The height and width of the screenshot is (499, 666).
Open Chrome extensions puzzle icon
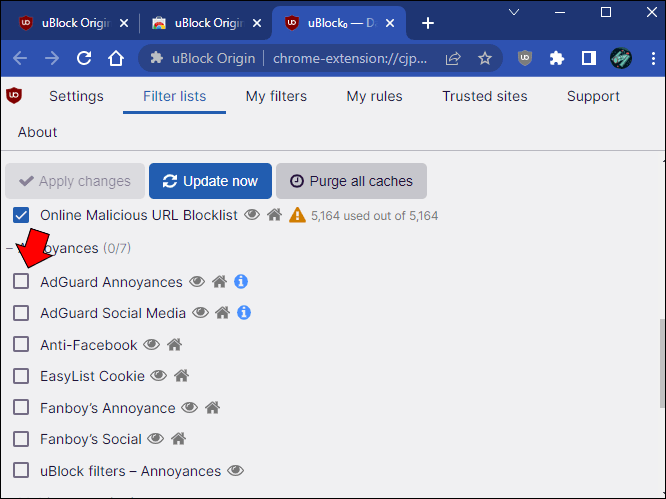(556, 58)
